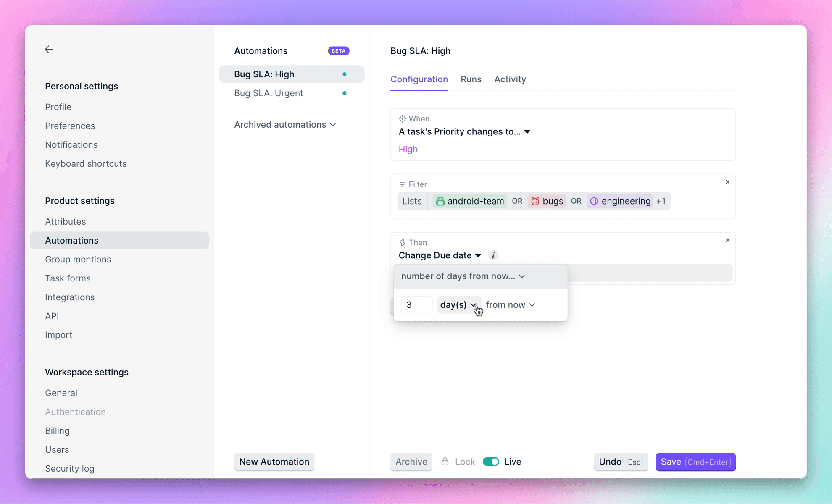
Task: Click the Bug SLA: High title heading
Action: 420,51
